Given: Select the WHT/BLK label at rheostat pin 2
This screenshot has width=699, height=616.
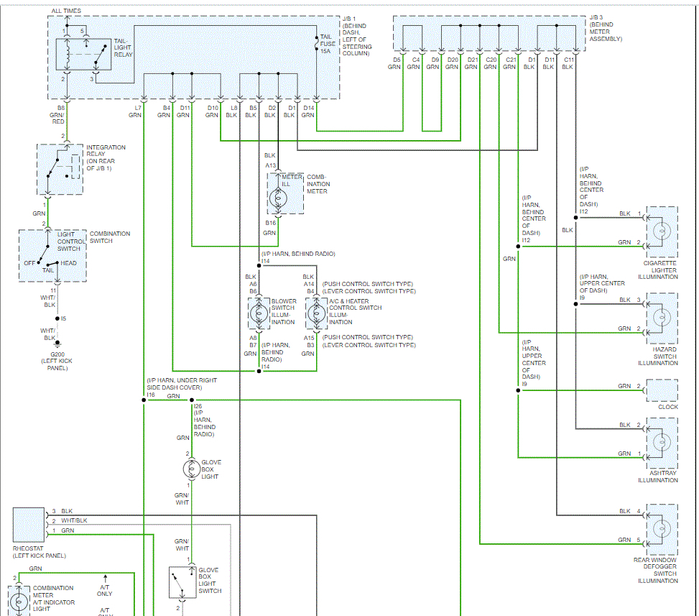Looking at the screenshot, I should [74, 520].
